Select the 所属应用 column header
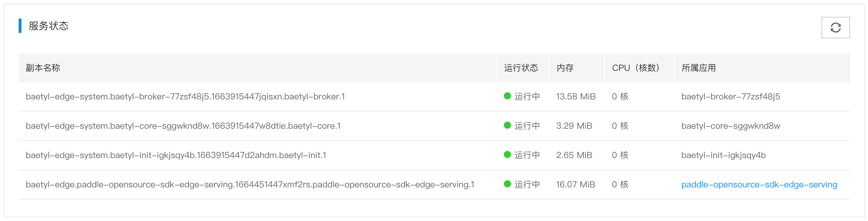Viewport: 868px width, 221px height. tap(699, 68)
